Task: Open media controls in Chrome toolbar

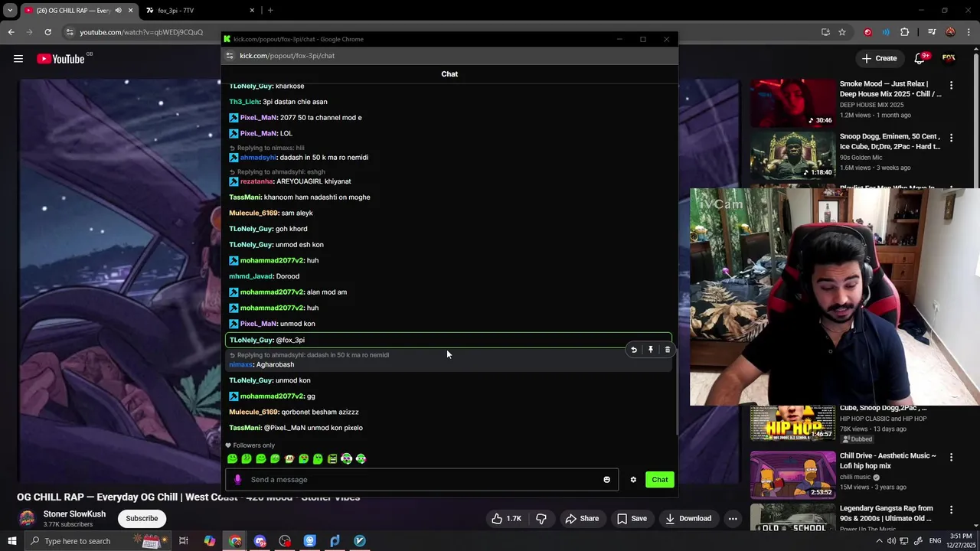Action: coord(932,32)
